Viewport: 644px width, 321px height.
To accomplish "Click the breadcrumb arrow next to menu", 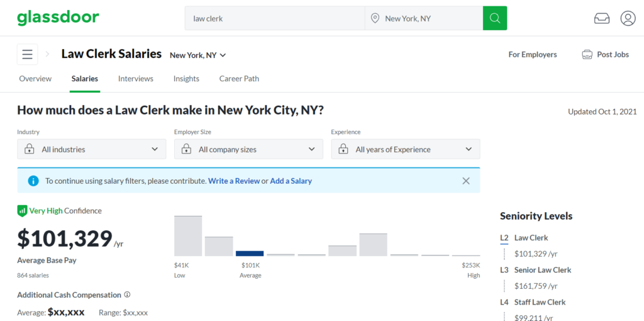I will (47, 54).
